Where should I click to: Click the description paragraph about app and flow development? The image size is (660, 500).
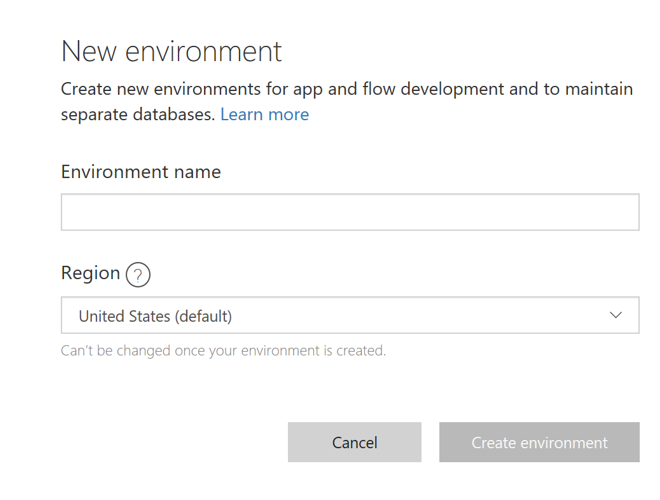click(x=346, y=90)
